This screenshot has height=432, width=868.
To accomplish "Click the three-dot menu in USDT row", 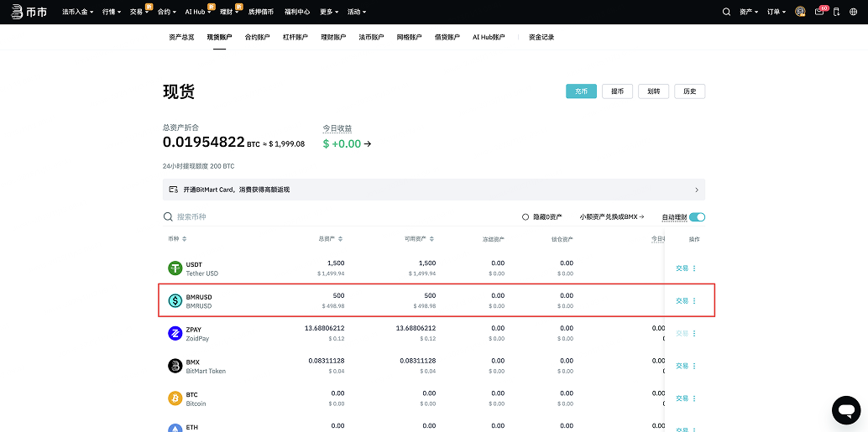I will pos(694,268).
